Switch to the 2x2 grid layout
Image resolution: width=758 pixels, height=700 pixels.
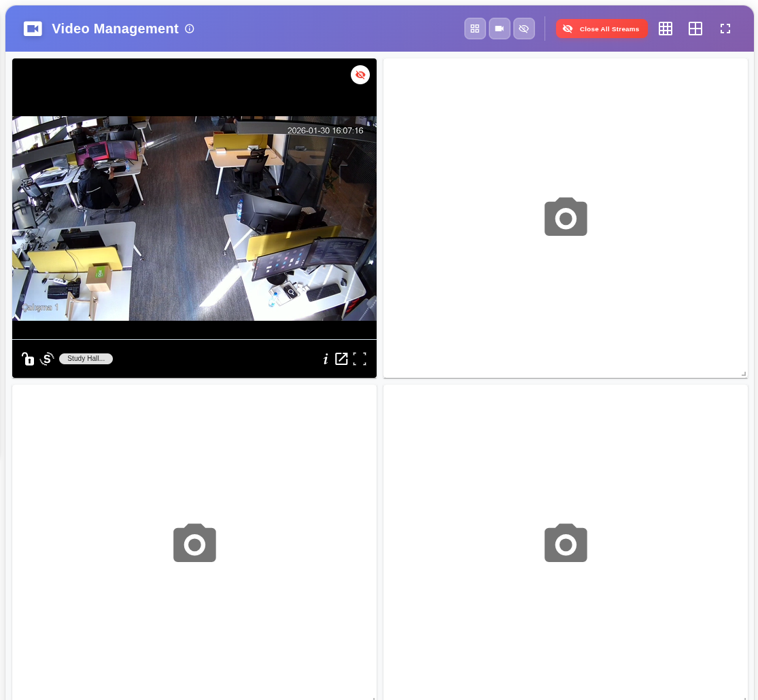pos(695,29)
